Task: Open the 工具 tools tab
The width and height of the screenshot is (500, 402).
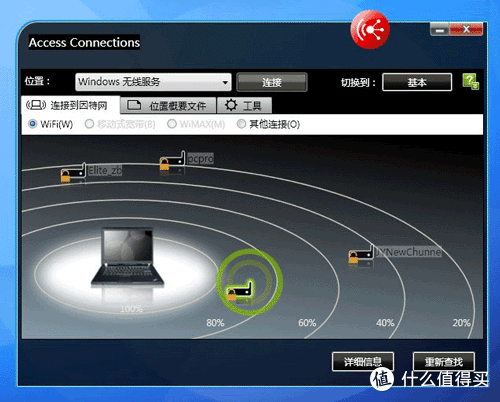Action: pyautogui.click(x=244, y=106)
